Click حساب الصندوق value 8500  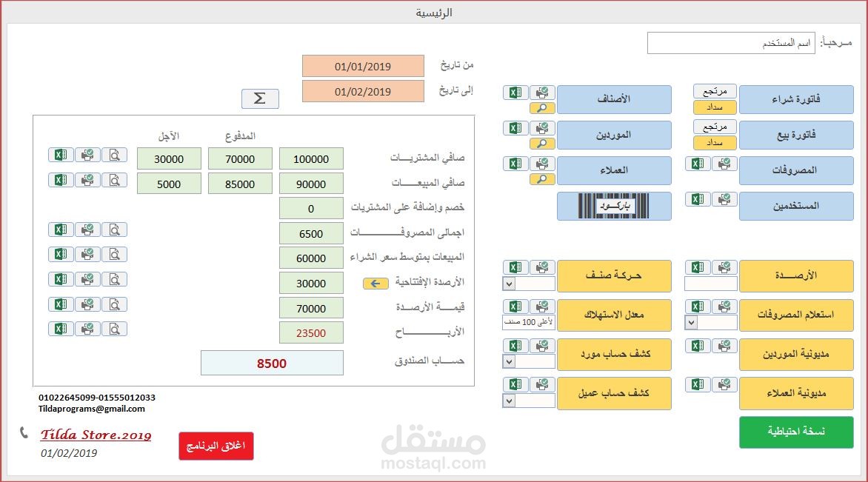click(272, 363)
